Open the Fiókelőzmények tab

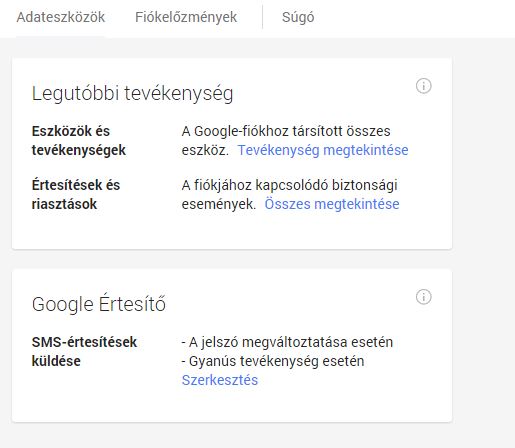click(186, 17)
